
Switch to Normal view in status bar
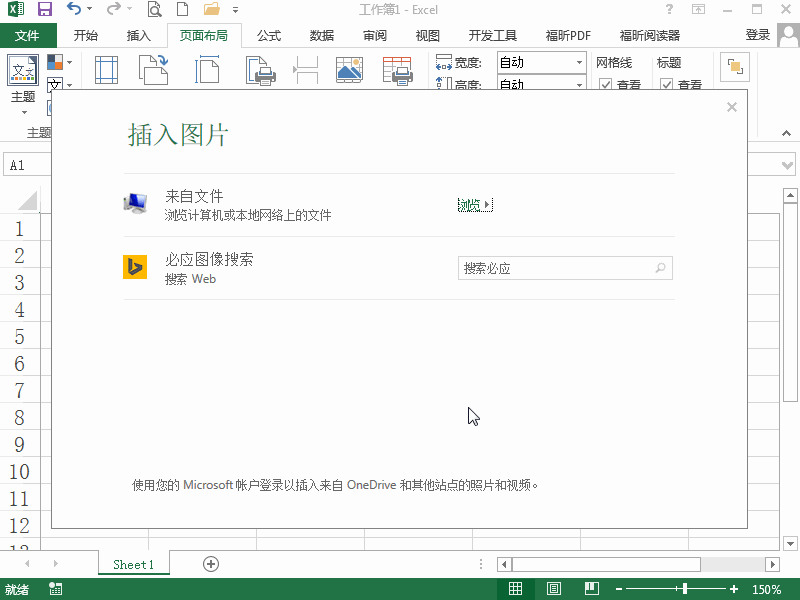[515, 589]
